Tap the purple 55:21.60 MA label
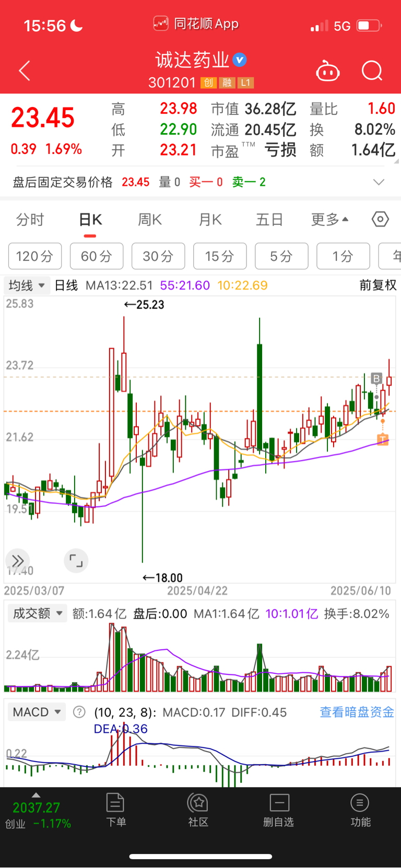This screenshot has width=401, height=868. (x=185, y=286)
